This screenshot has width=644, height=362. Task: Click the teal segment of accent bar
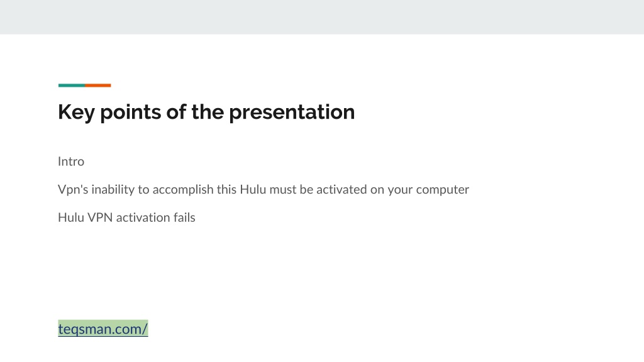pos(72,85)
